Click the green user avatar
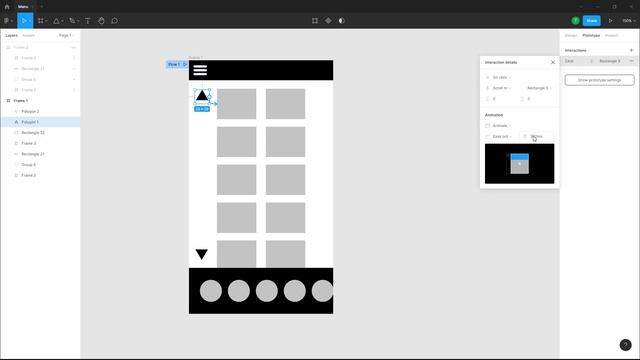This screenshot has height=360, width=640. point(575,20)
